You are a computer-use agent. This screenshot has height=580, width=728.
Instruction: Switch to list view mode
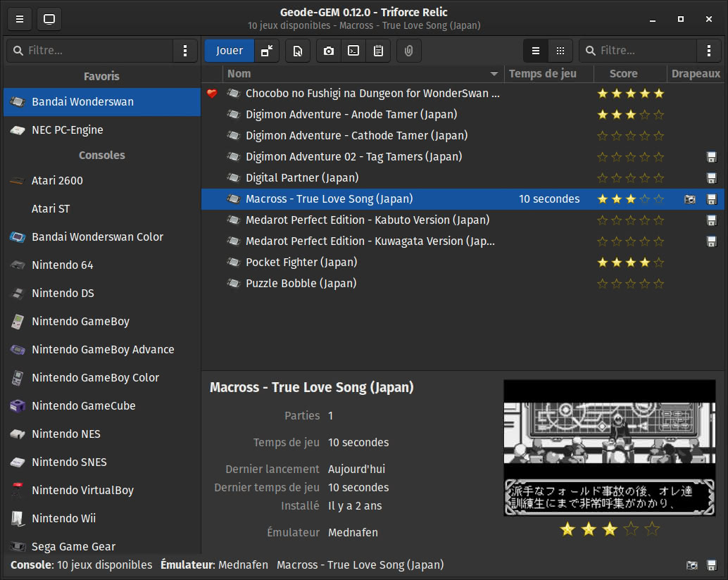(x=536, y=51)
